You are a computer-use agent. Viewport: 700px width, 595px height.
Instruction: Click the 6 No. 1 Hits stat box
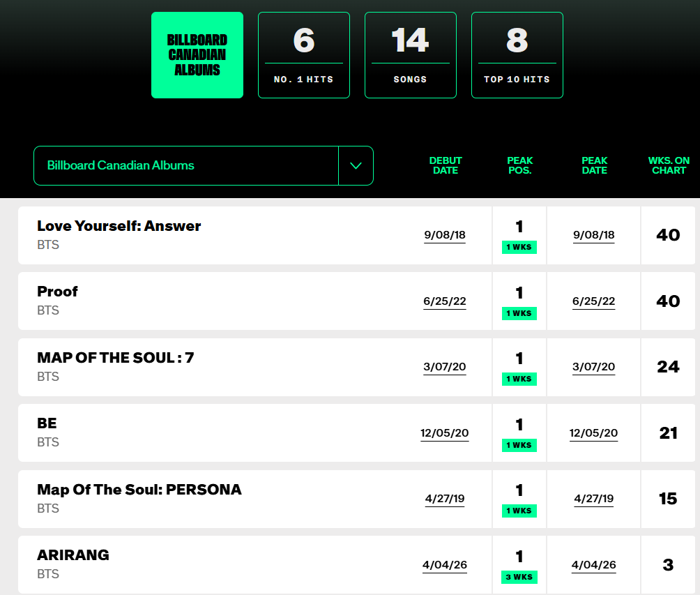click(304, 55)
